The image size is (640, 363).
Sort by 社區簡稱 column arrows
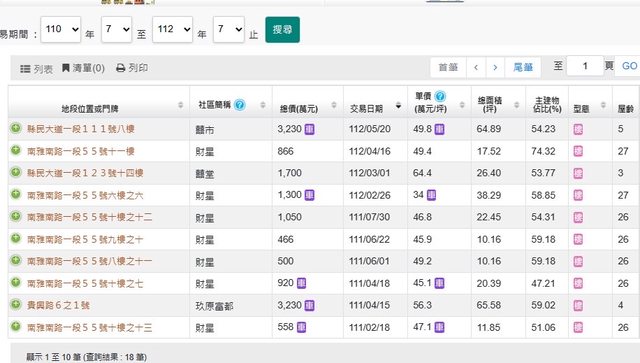point(263,105)
